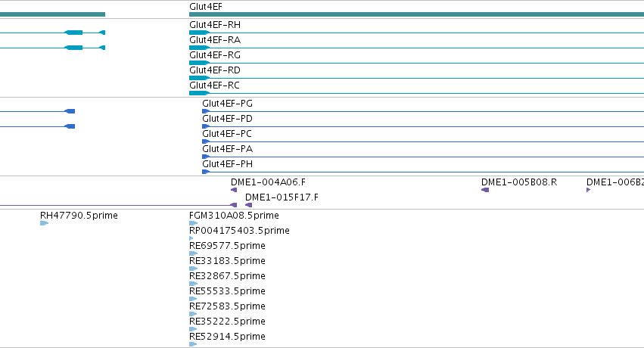Screen dimensions: 644x348
Task: Click the RE32867.5prime EST arrow glyph
Action: [194, 284]
